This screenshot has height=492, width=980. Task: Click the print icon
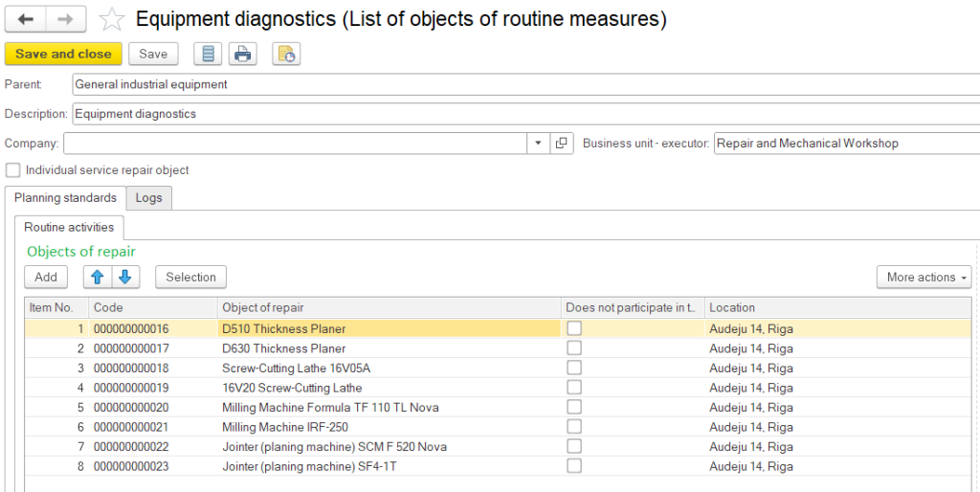[243, 55]
